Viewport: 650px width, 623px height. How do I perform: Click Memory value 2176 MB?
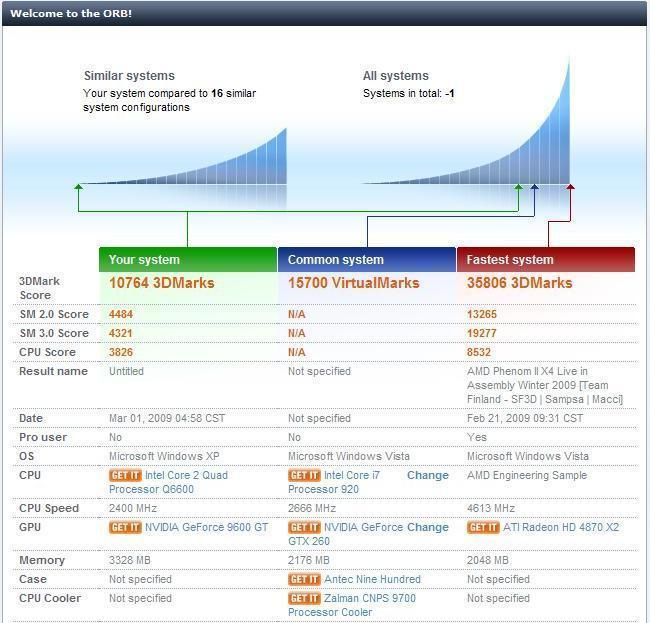tap(308, 560)
